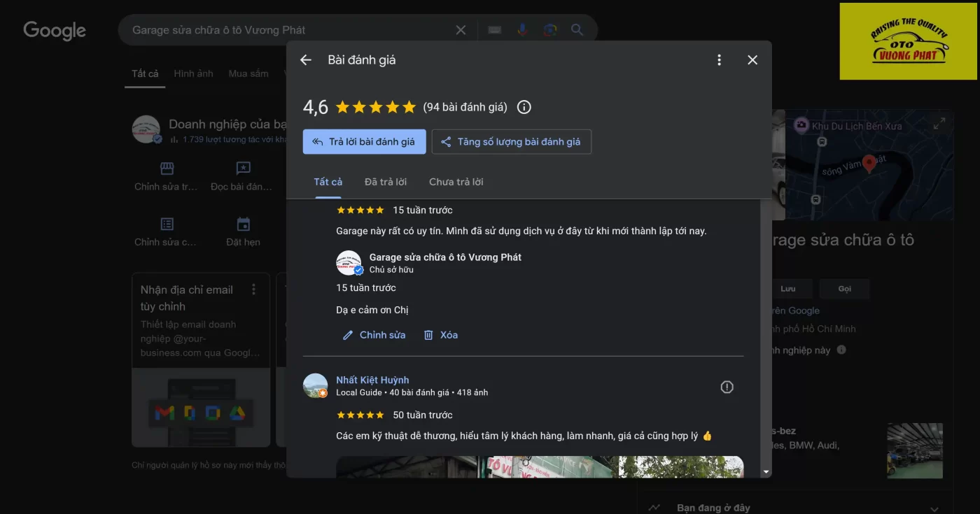Open the Mua sắm search tab

(248, 73)
